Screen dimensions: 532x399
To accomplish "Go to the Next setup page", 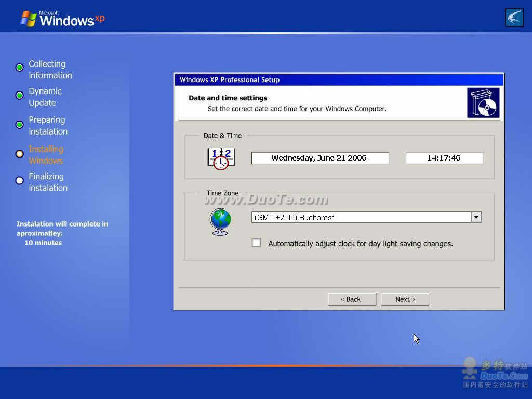I will tap(405, 299).
